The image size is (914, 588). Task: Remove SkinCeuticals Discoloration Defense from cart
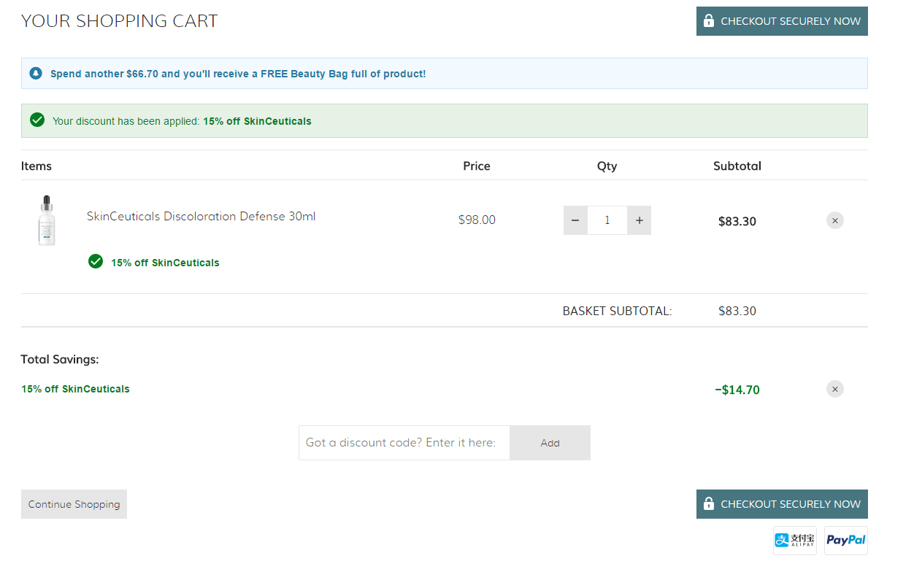835,220
